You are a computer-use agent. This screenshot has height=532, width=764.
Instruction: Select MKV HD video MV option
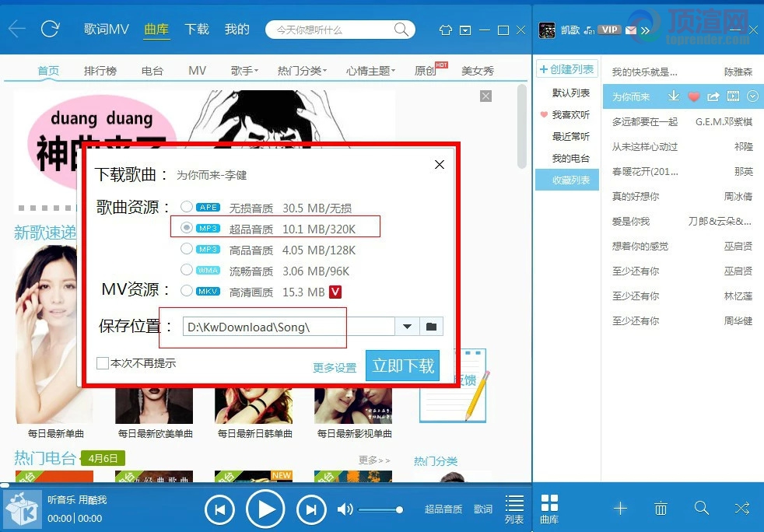pyautogui.click(x=187, y=291)
